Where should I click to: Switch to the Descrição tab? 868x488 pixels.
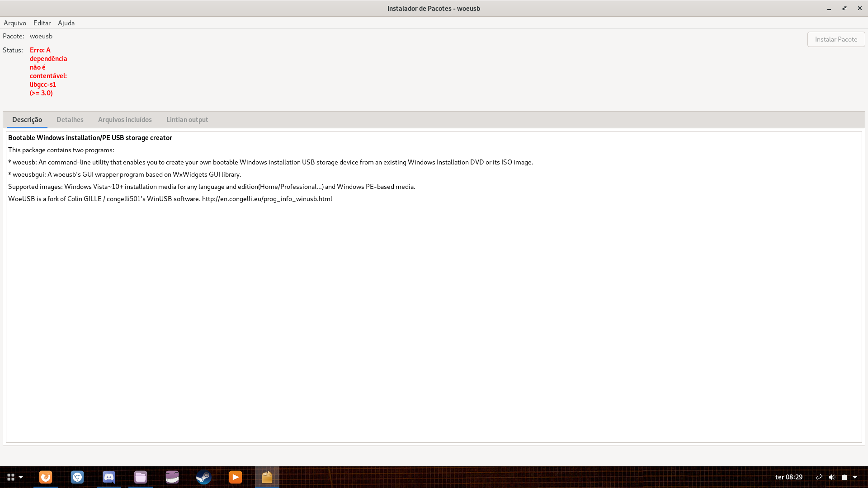[27, 120]
